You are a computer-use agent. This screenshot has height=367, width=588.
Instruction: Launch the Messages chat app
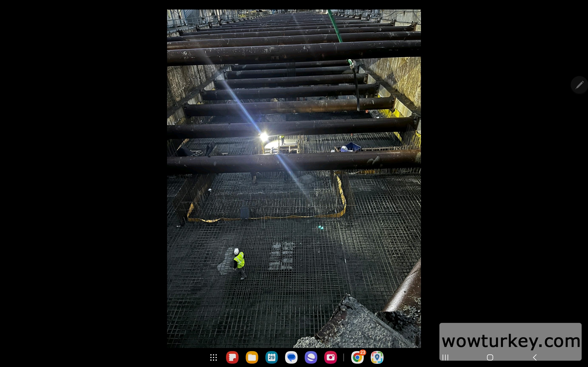[x=291, y=357]
